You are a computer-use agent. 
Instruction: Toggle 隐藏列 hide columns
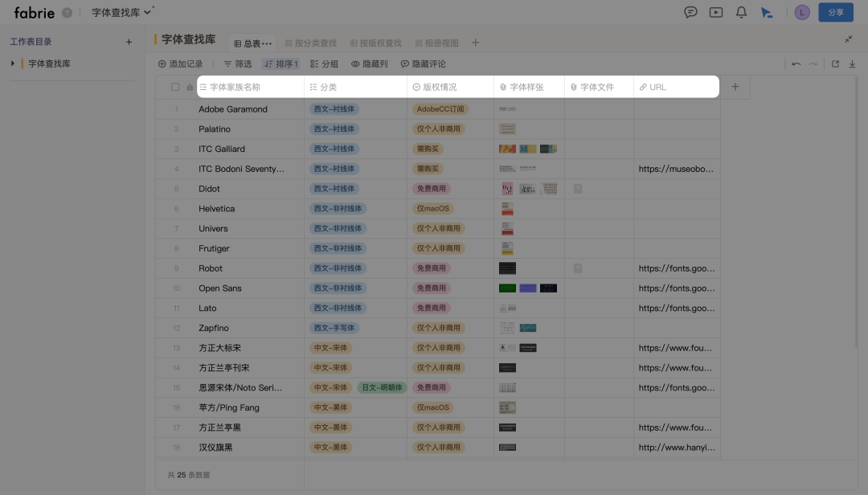pyautogui.click(x=369, y=64)
